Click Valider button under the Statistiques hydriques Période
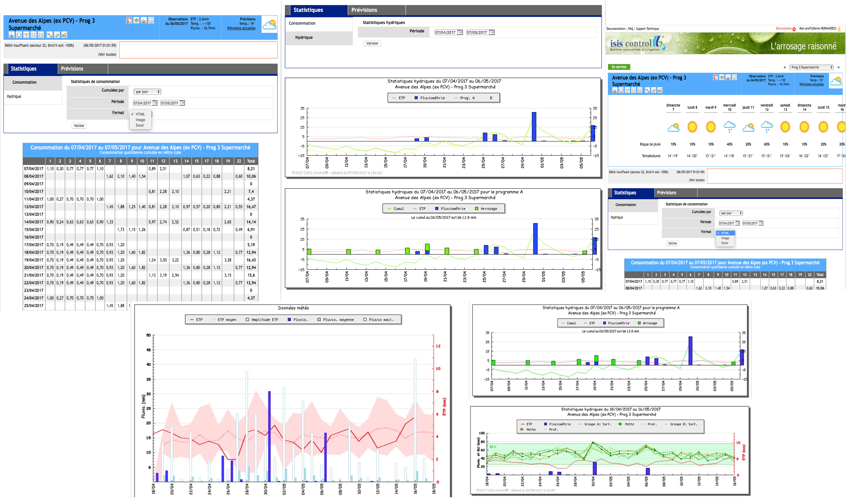Image resolution: width=846 pixels, height=504 pixels. [372, 43]
